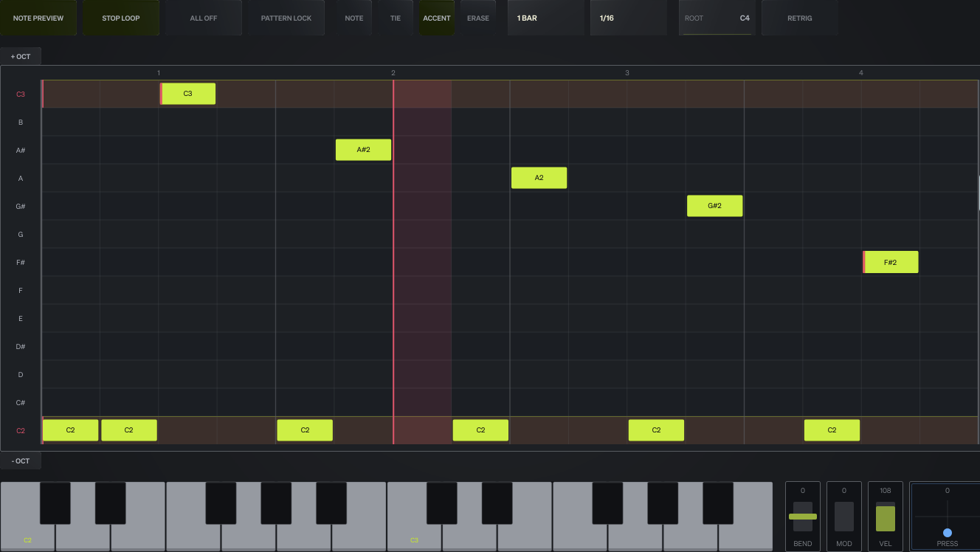The height and width of the screenshot is (552, 980).
Task: Click the + OCT button
Action: pyautogui.click(x=21, y=56)
